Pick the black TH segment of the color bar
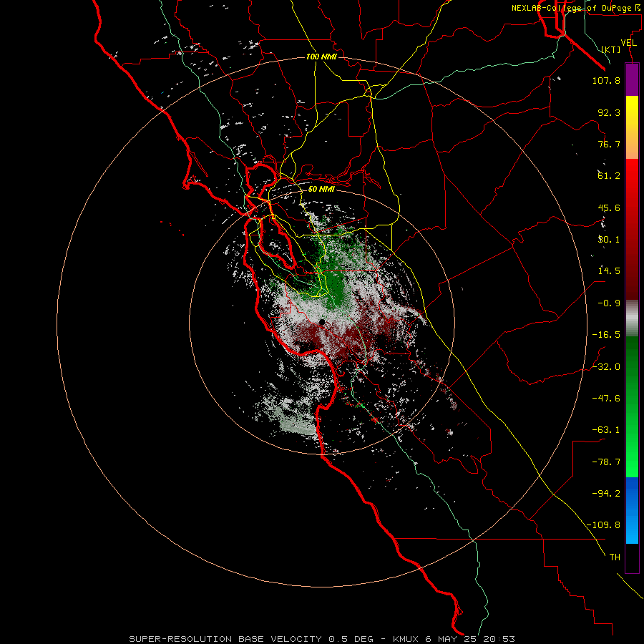Viewport: 644px width, 644px height. click(632, 558)
